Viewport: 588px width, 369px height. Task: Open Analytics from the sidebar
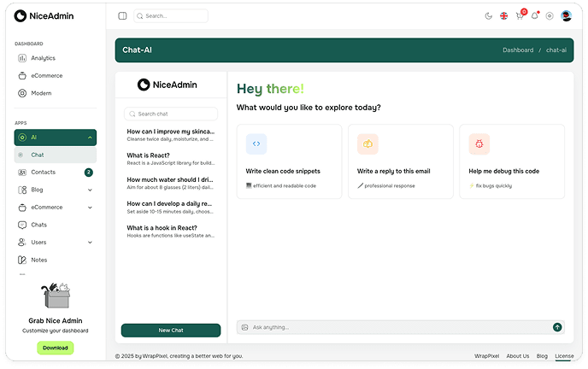(43, 58)
